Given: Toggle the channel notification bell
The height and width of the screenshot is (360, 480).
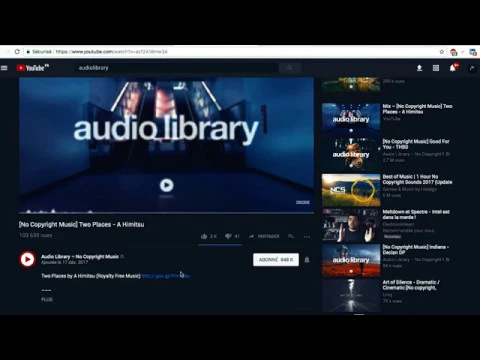Looking at the screenshot, I should [x=307, y=260].
